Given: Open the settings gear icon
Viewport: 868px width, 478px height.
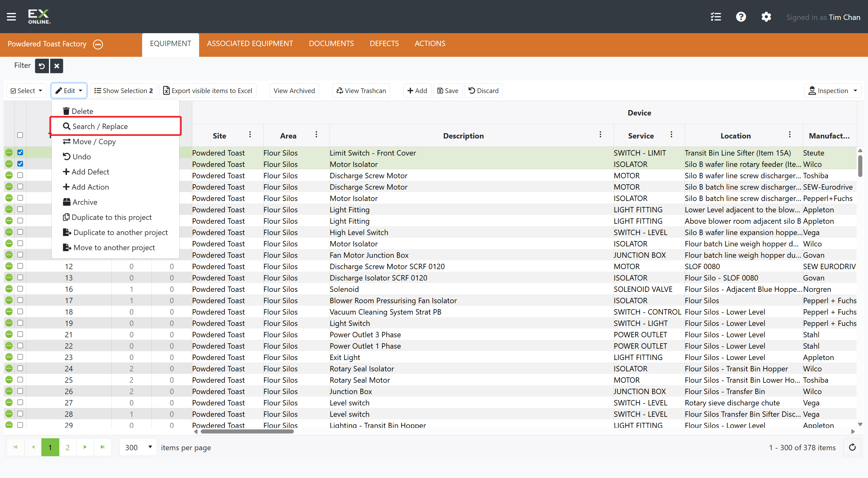Looking at the screenshot, I should [x=766, y=17].
